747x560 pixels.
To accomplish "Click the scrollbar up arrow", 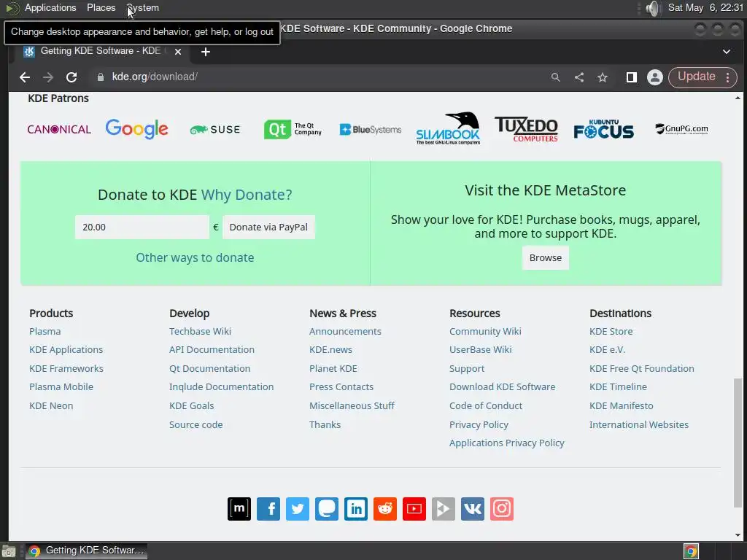I will pyautogui.click(x=738, y=98).
